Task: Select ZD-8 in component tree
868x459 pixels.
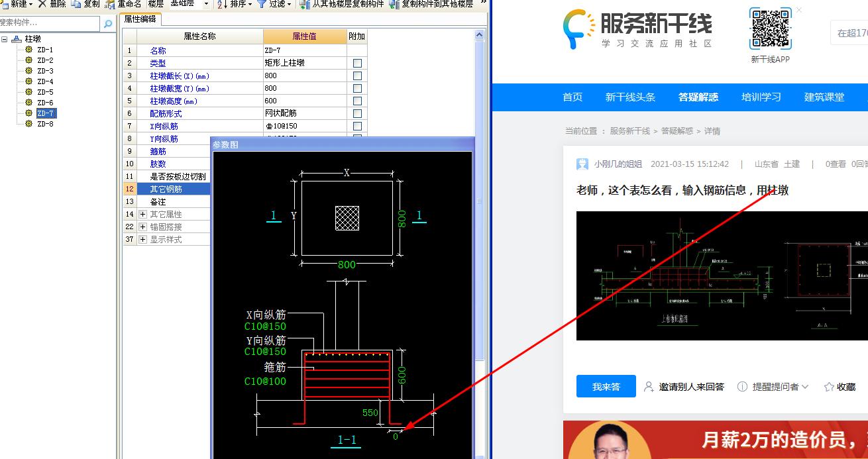Action: click(45, 124)
